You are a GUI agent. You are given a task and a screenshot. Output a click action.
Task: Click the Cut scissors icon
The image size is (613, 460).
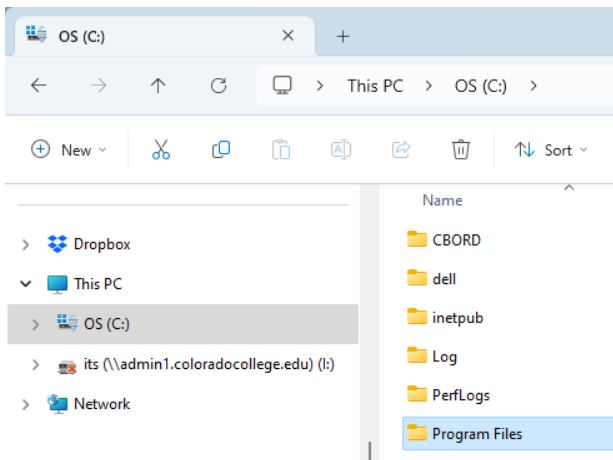(x=161, y=150)
